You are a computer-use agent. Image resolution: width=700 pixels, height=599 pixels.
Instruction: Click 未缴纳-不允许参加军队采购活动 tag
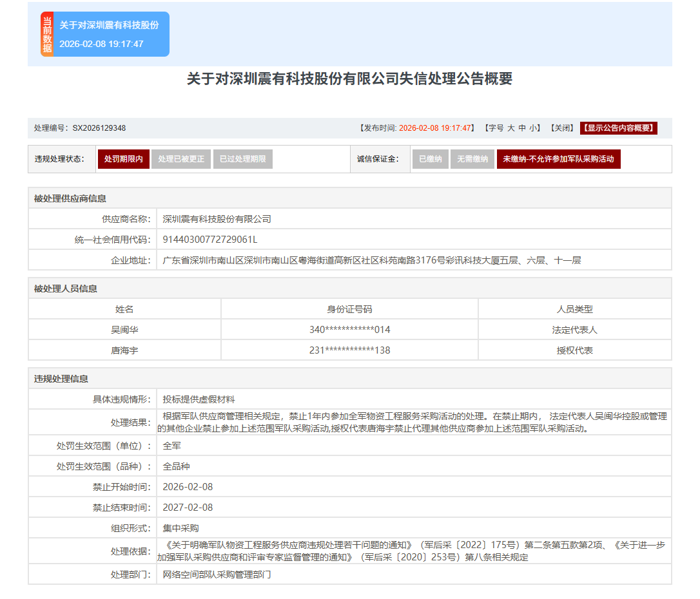click(x=558, y=159)
